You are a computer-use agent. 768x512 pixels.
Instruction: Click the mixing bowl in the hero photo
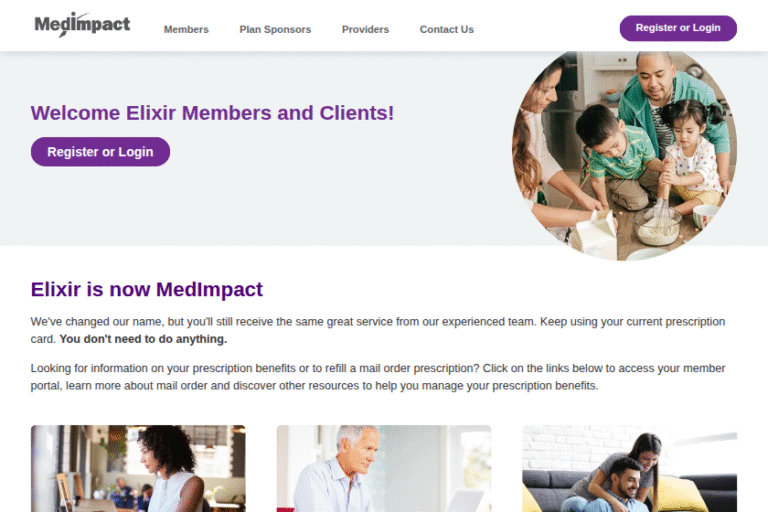click(x=657, y=228)
